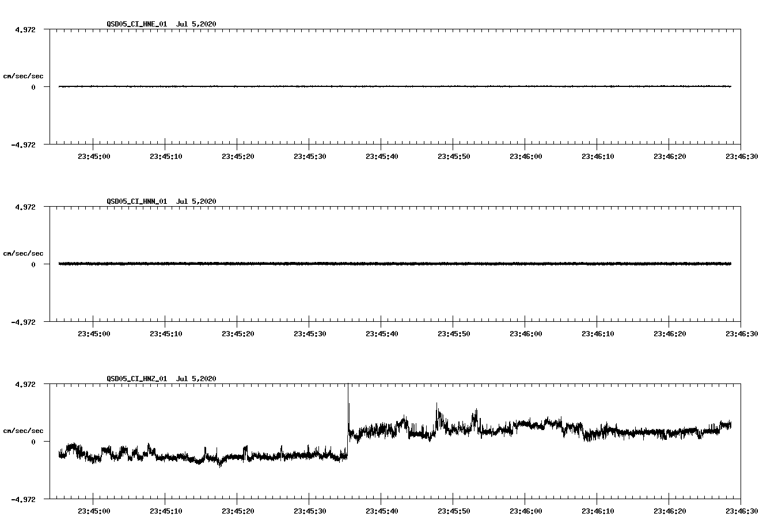782x532 pixels.
Task: Click 23:46:00 time label under HNE plot
Action: point(525,156)
